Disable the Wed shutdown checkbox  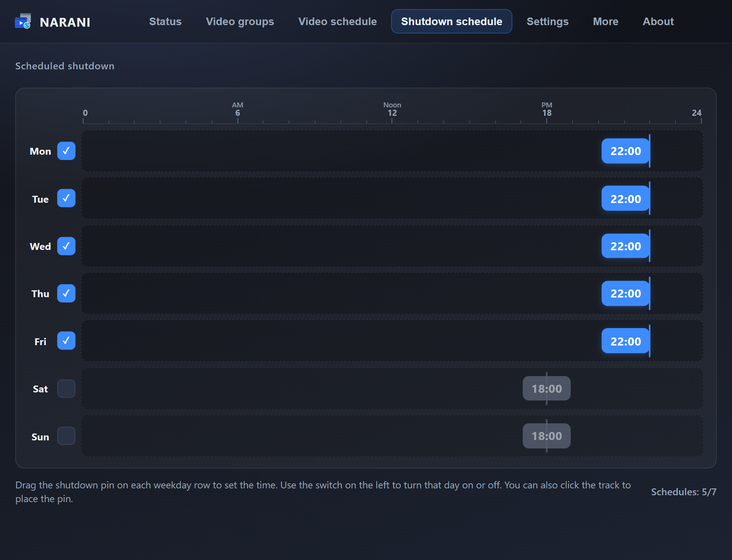(x=66, y=246)
